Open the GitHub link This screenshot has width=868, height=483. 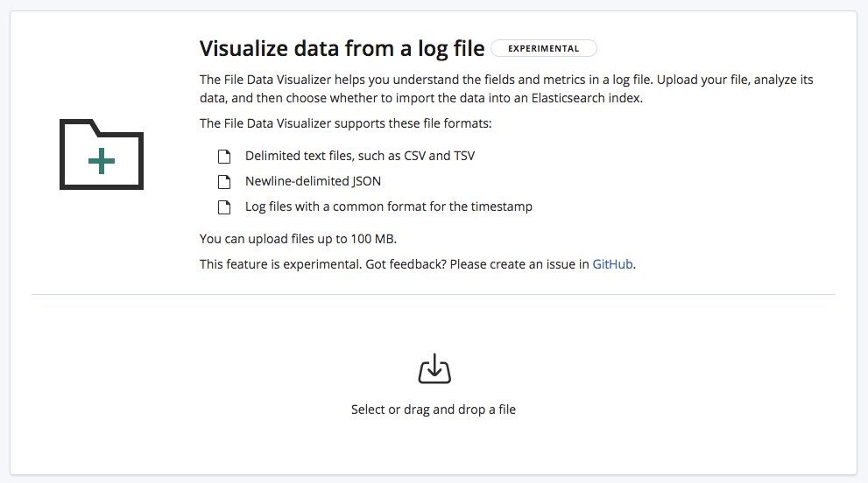(x=612, y=264)
